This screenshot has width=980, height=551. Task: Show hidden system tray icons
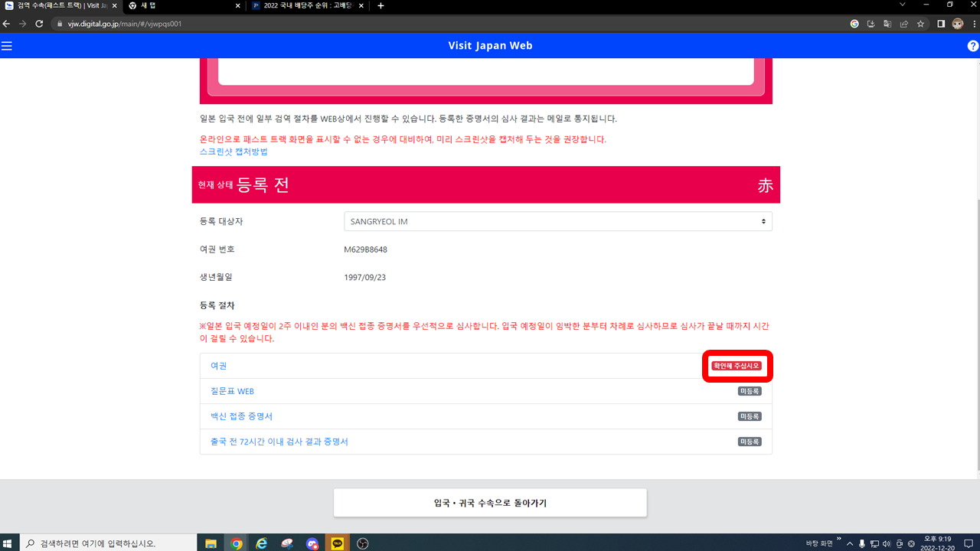tap(849, 543)
